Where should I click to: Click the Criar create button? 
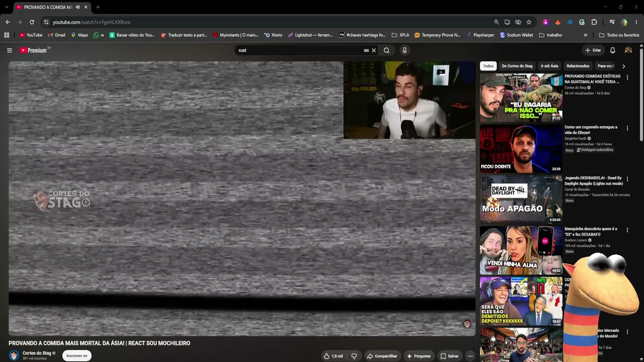(593, 50)
